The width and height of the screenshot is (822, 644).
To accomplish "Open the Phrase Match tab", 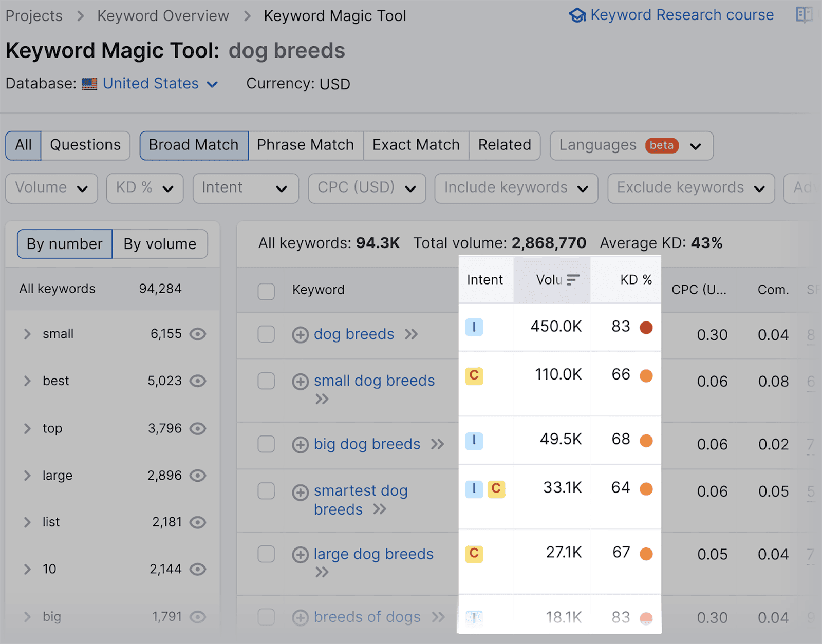I will coord(305,145).
